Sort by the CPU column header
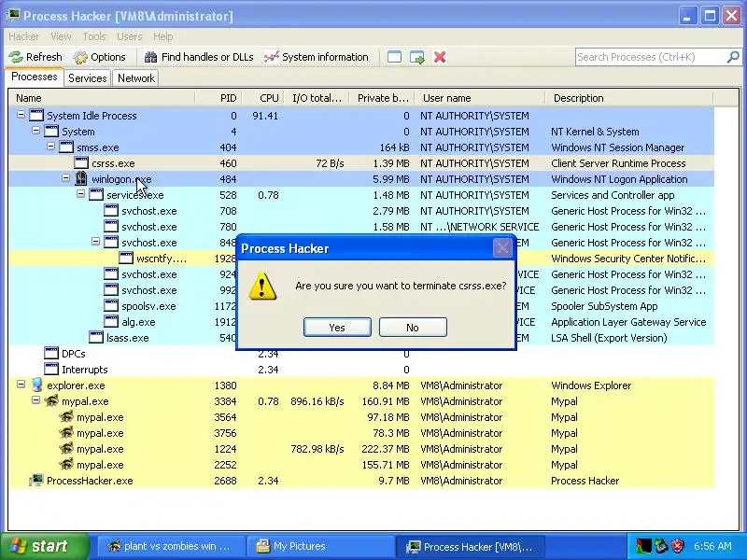Screen dimensions: 747x560 263,98
